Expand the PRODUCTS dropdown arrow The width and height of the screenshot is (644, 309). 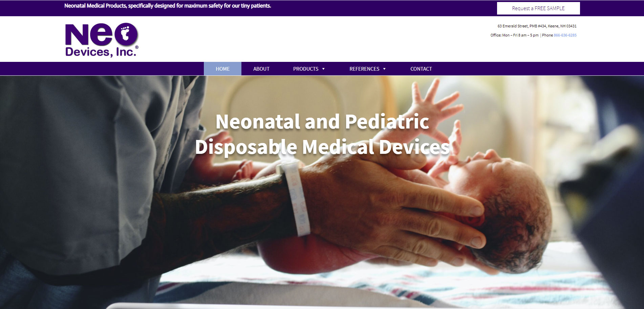323,69
